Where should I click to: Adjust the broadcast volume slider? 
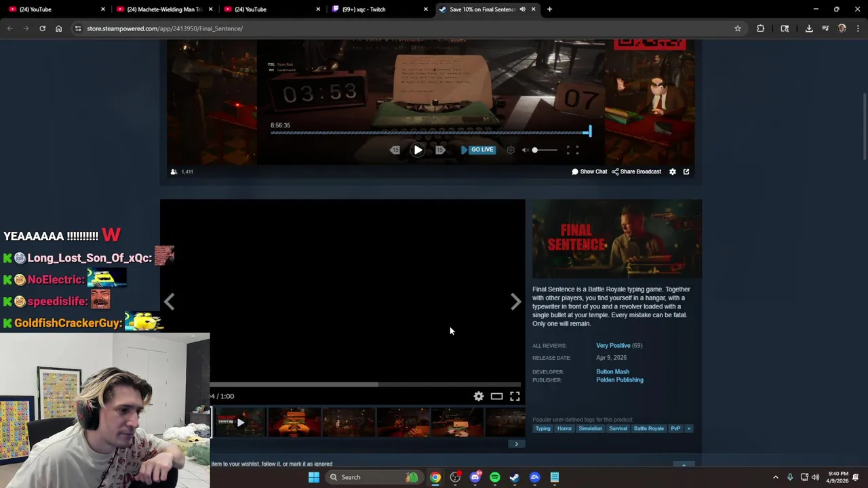[x=545, y=150]
